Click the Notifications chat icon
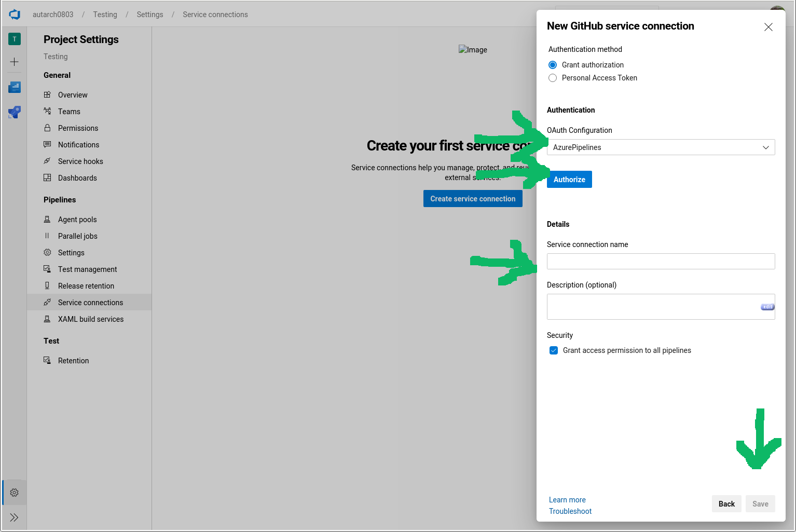Viewport: 796px width, 532px height. coord(47,144)
